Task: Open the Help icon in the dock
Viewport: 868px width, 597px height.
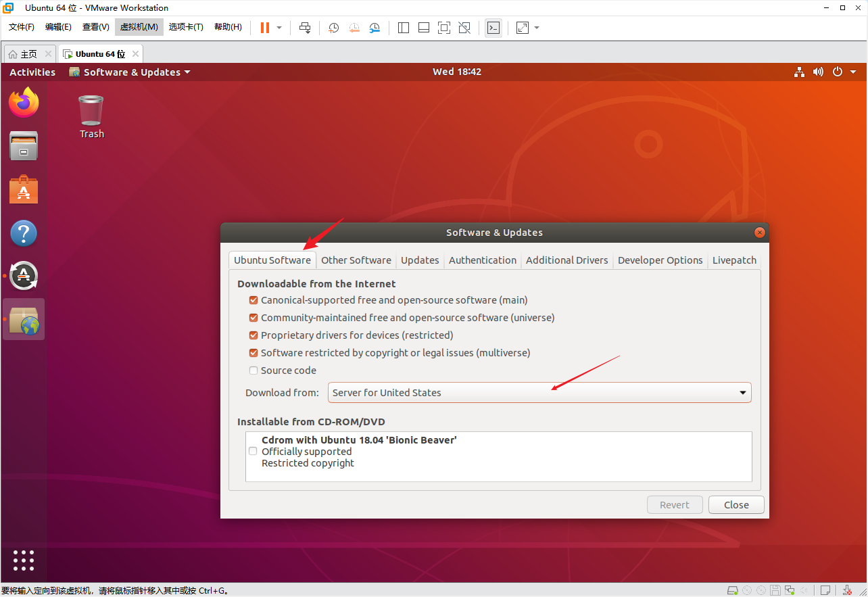Action: 24,233
